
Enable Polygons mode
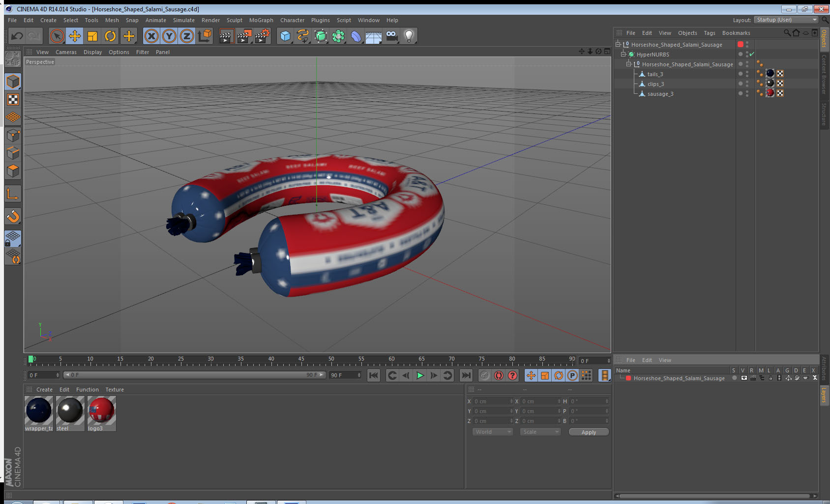tap(13, 170)
